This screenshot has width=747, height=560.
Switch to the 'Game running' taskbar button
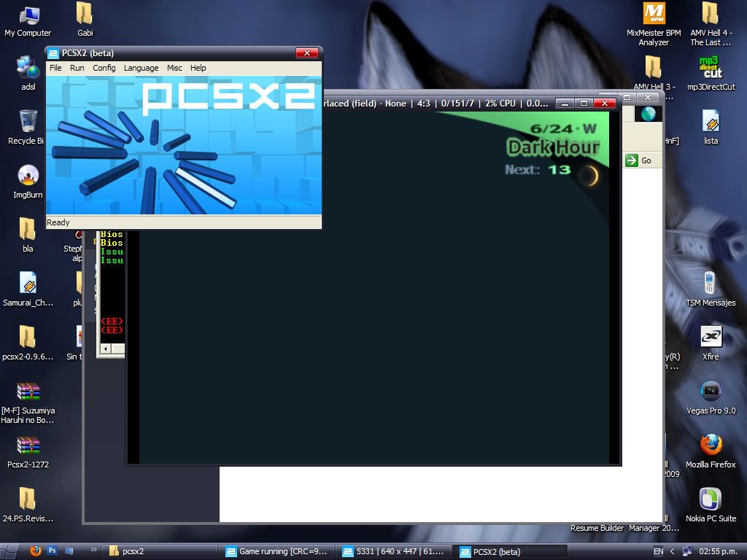[x=276, y=551]
